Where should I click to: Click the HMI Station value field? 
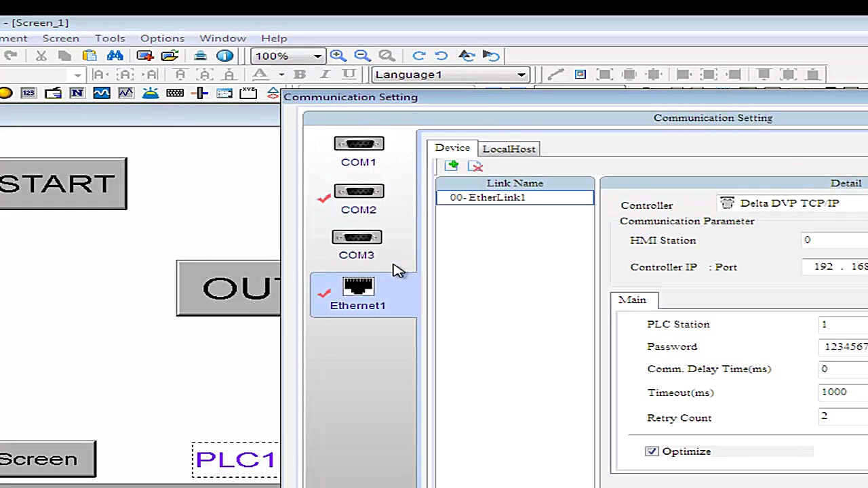pyautogui.click(x=835, y=240)
